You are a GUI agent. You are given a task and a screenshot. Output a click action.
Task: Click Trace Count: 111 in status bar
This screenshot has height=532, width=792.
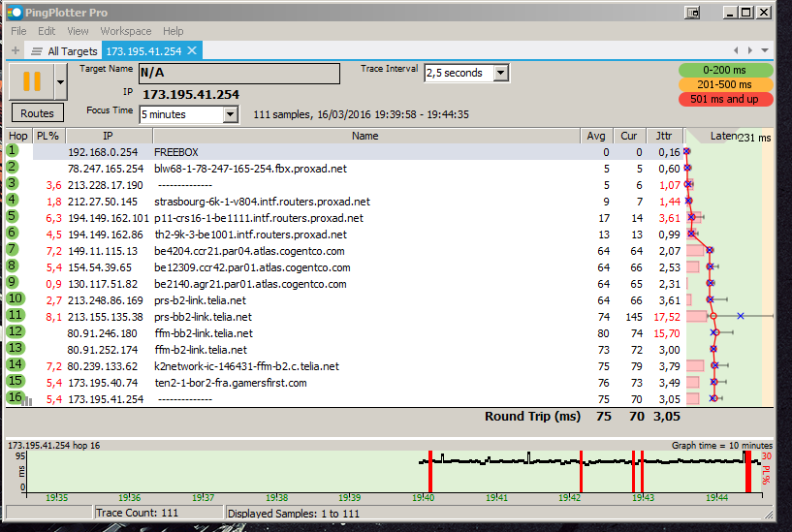coord(137,513)
